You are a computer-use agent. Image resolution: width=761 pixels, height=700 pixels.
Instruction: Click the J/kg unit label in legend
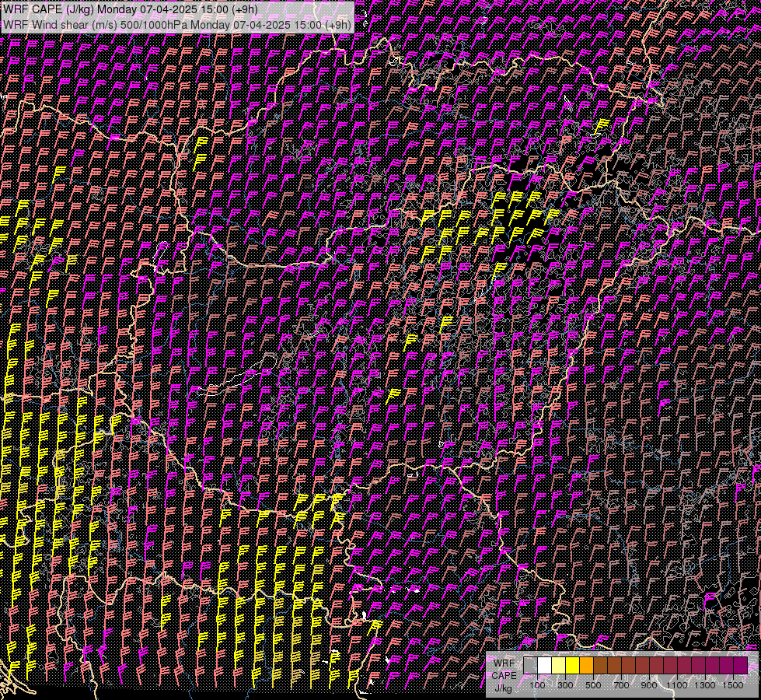click(x=503, y=688)
